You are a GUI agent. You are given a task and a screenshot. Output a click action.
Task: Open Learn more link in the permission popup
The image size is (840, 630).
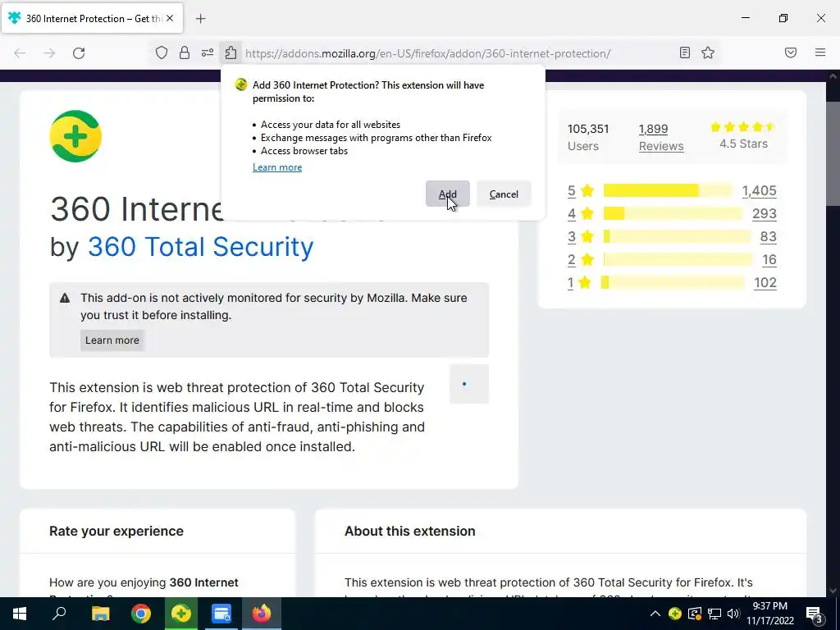coord(277,167)
